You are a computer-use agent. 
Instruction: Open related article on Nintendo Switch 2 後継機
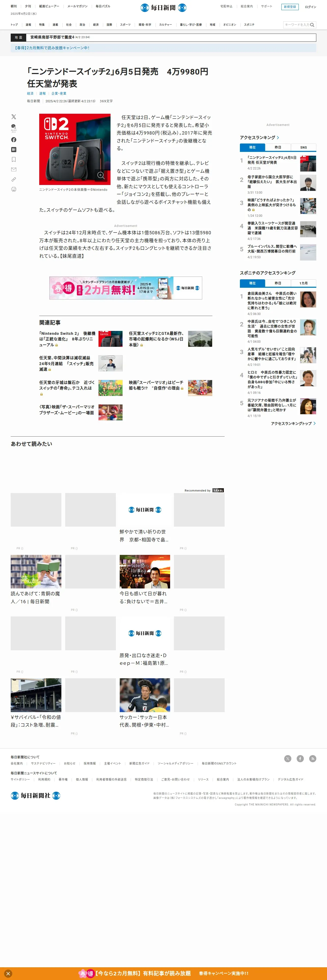tap(81, 339)
